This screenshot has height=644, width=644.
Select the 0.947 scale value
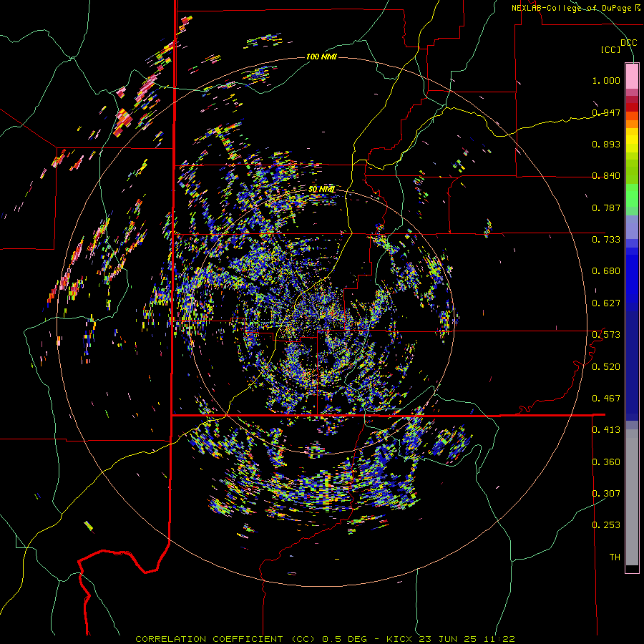click(x=606, y=112)
